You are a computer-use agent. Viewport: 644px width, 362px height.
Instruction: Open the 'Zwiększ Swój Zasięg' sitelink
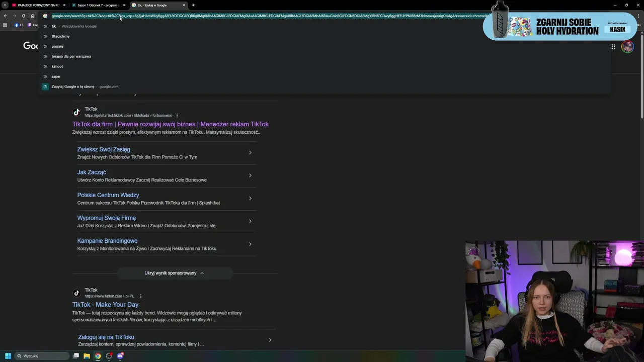click(x=104, y=149)
